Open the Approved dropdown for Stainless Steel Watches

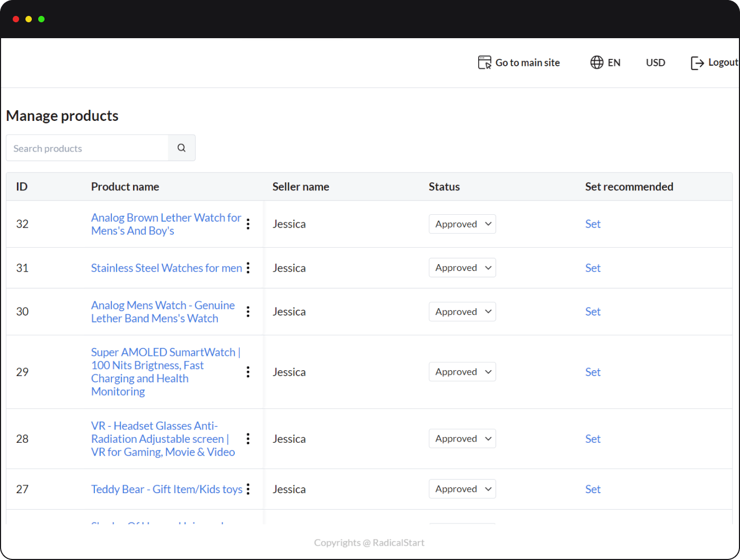[462, 267]
